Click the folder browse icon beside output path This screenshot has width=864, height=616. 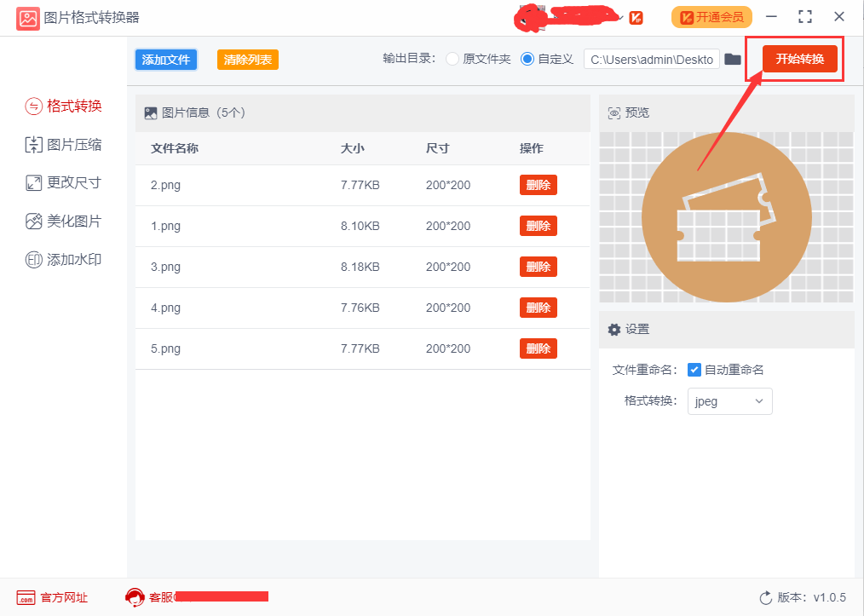734,60
